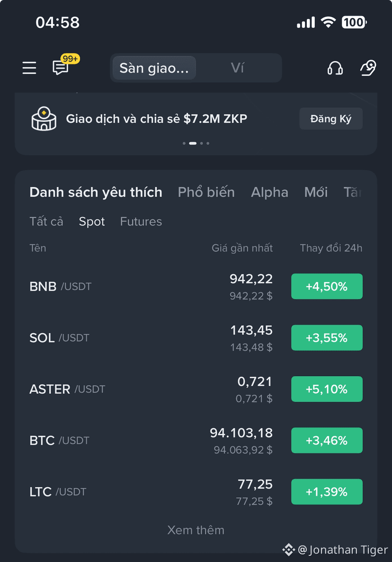Select the Mới tab
The height and width of the screenshot is (562, 392).
316,192
